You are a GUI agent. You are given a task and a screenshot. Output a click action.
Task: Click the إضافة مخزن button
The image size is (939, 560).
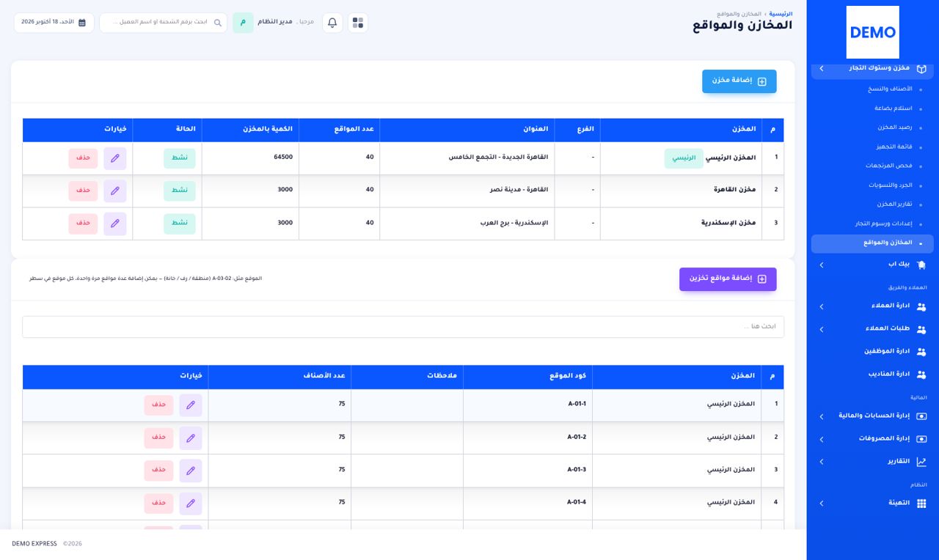coord(739,81)
